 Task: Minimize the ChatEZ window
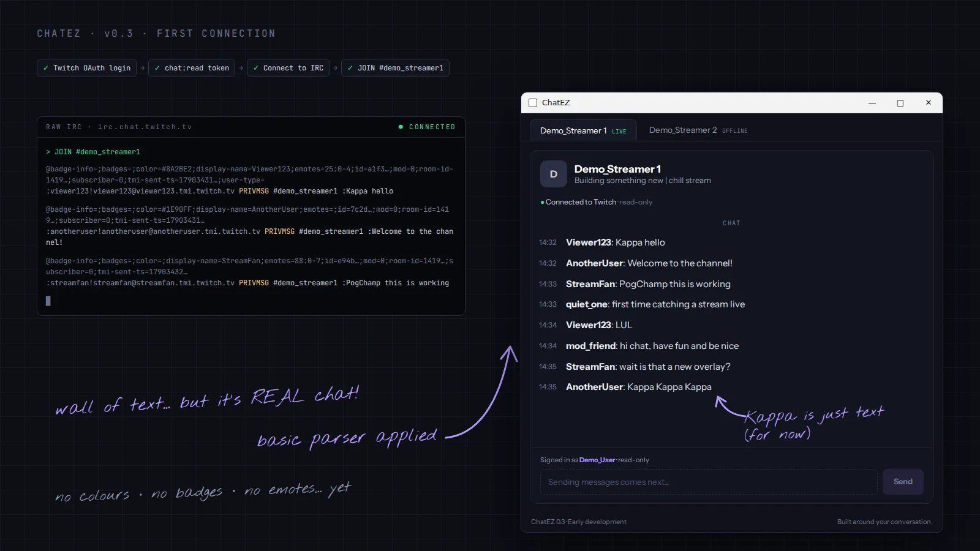pyautogui.click(x=872, y=103)
